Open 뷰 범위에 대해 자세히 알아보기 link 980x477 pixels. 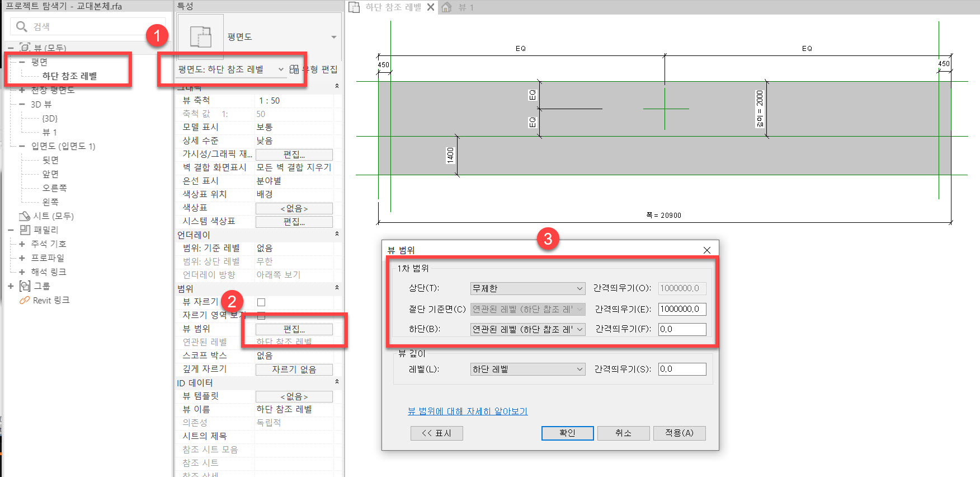click(467, 411)
